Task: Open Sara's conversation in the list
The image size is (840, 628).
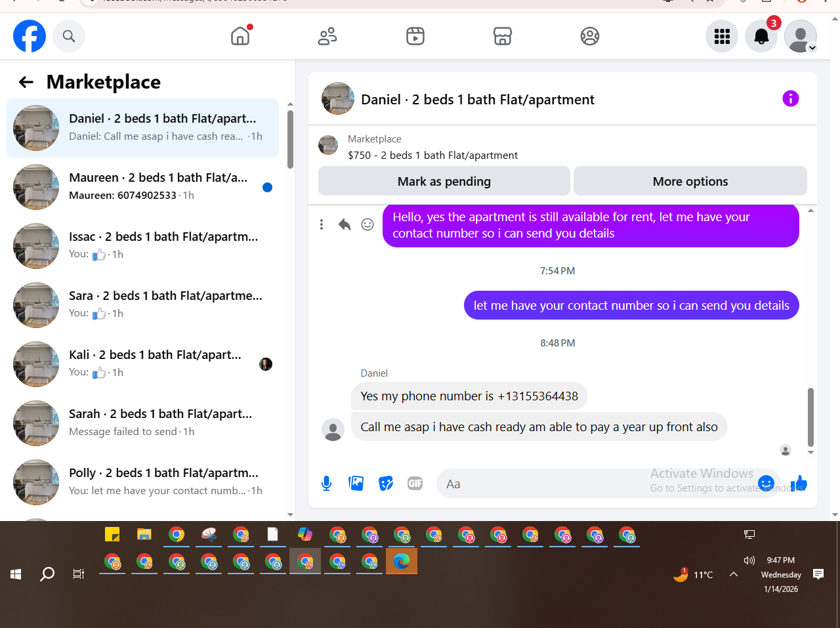Action: 142,305
